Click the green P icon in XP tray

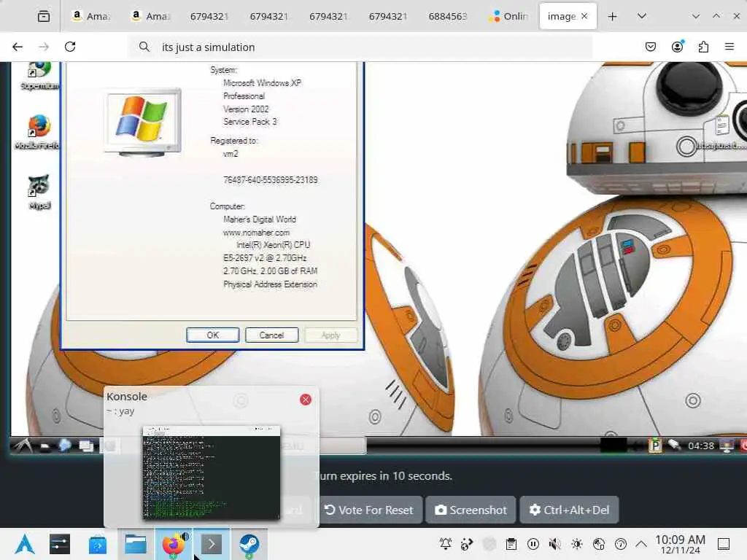click(x=656, y=446)
